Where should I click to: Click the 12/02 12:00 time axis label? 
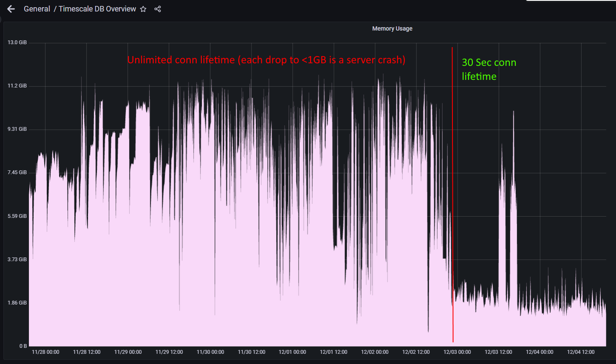(x=416, y=352)
